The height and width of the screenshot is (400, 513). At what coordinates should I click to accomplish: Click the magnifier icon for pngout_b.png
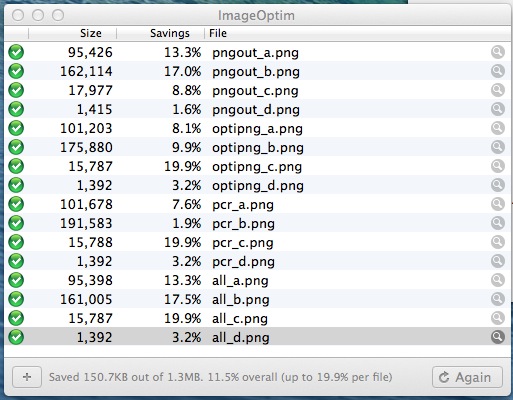[x=497, y=71]
